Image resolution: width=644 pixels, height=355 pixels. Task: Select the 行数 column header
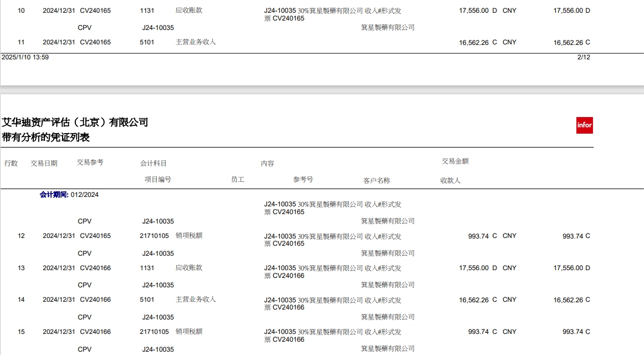click(x=11, y=163)
